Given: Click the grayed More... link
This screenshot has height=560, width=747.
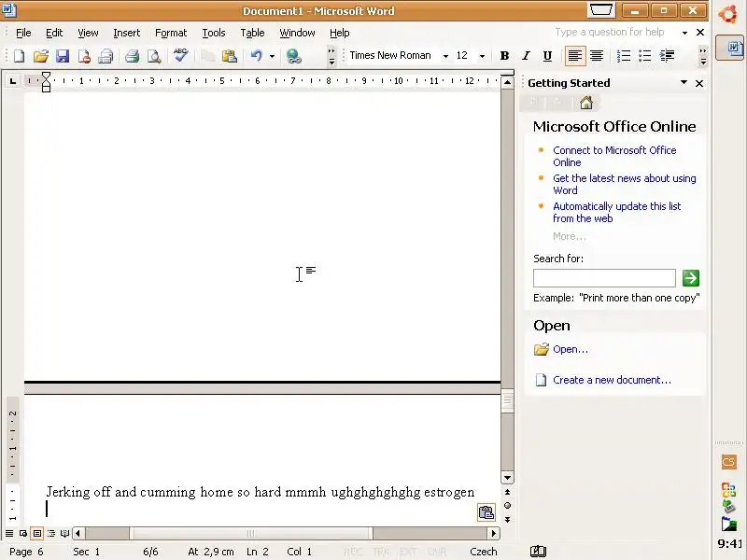Looking at the screenshot, I should tap(570, 236).
